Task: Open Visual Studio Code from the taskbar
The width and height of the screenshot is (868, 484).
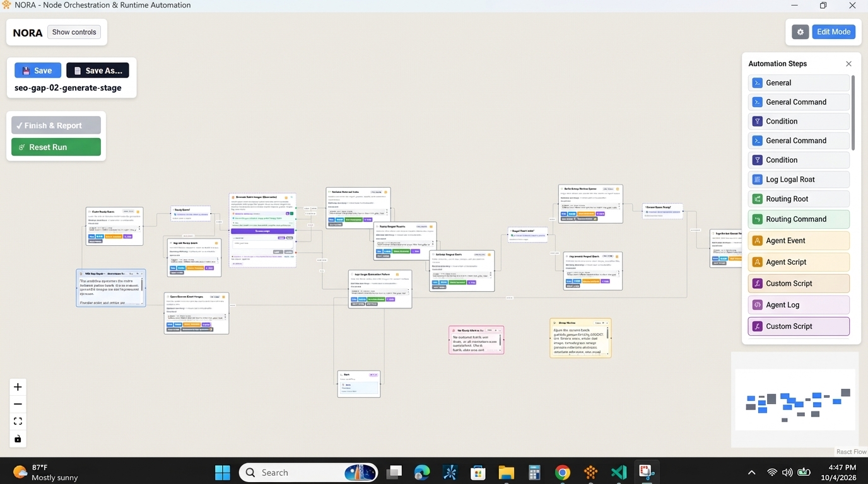Action: point(619,472)
